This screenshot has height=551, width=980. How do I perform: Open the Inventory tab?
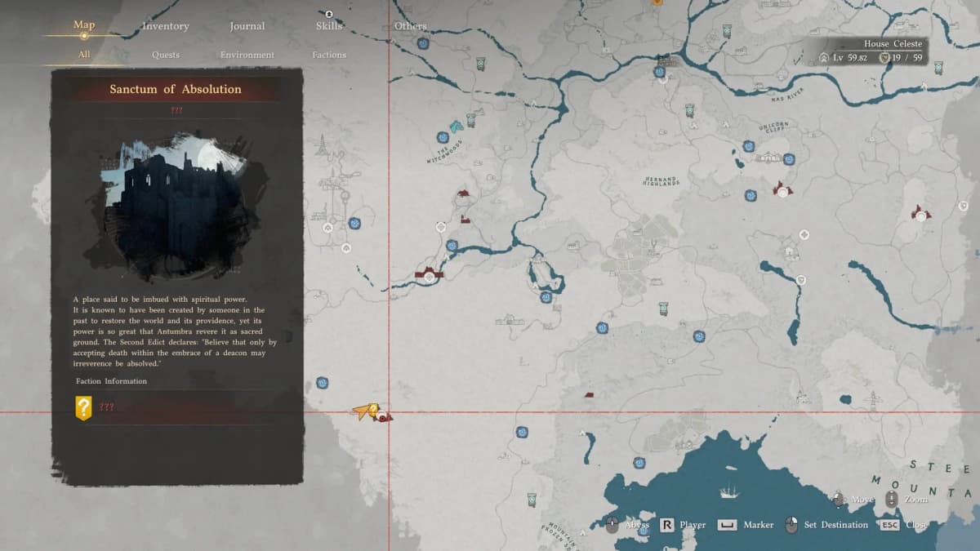(166, 26)
